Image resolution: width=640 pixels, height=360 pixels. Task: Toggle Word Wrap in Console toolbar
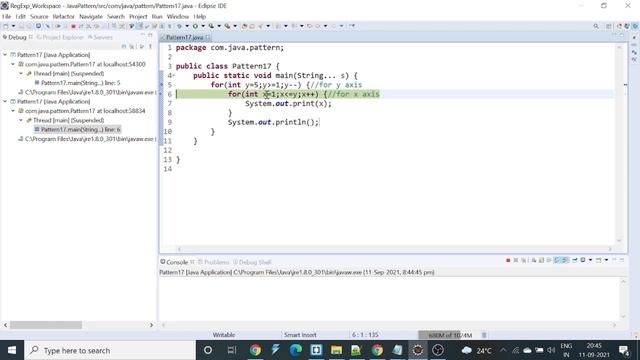click(x=549, y=260)
